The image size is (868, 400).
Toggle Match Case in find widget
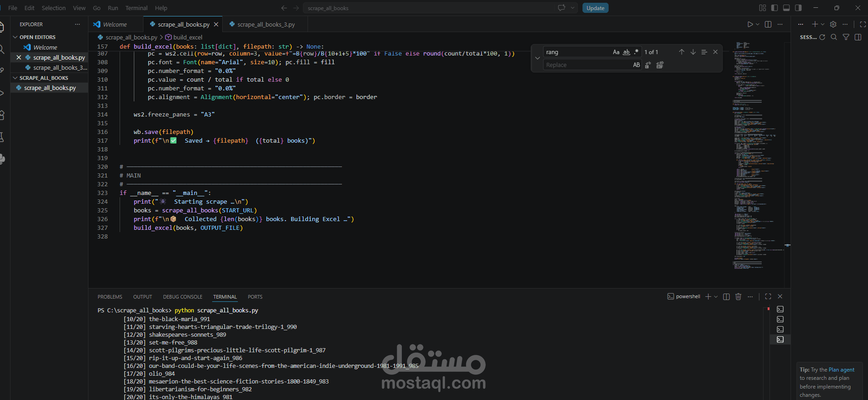[x=616, y=52]
